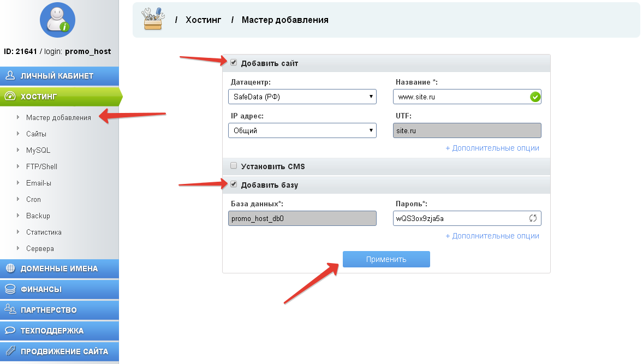Click the password regenerate icon

(x=533, y=218)
